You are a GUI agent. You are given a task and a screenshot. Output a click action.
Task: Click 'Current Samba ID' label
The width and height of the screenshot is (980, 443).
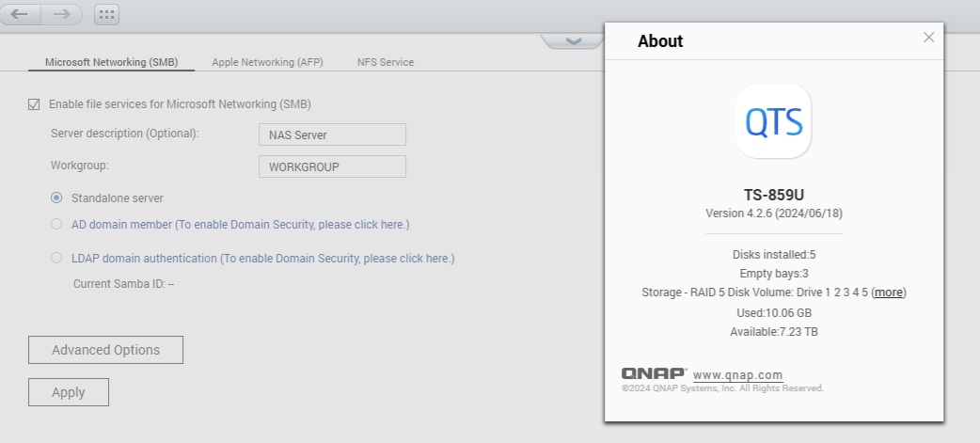pos(124,284)
